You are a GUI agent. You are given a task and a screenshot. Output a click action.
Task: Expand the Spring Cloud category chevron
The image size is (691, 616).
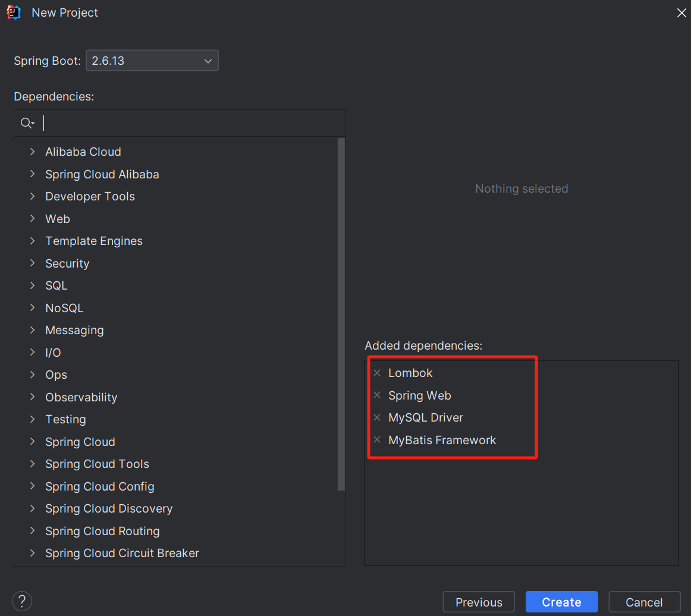[x=32, y=441]
